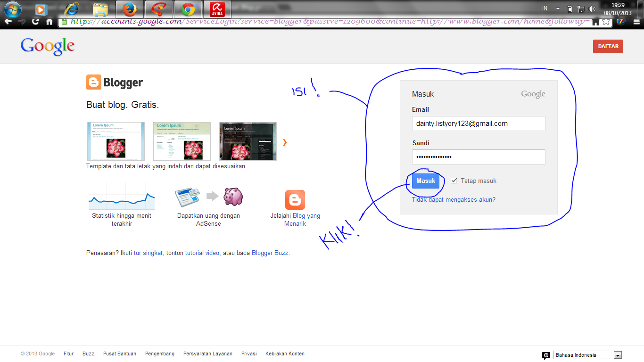Screen dimensions: 644x362
Task: Open 'Tidak dapat mengakses akun?' link
Action: tap(454, 200)
